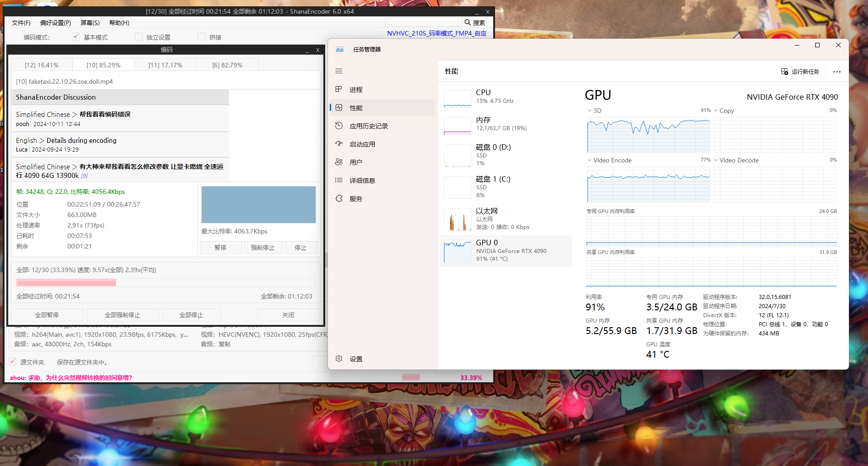Viewport: 868px width, 466px height.
Task: Toggle the Task Manager hamburger navigation menu
Action: pos(339,71)
